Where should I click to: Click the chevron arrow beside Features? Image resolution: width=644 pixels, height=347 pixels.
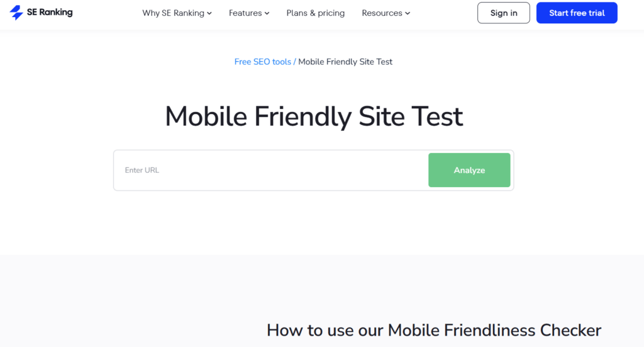point(267,13)
